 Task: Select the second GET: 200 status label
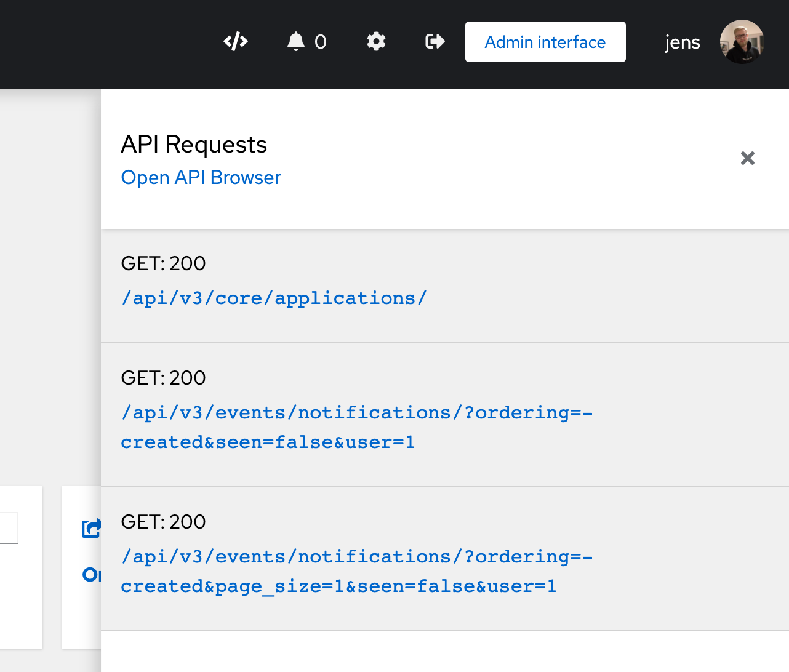point(163,378)
